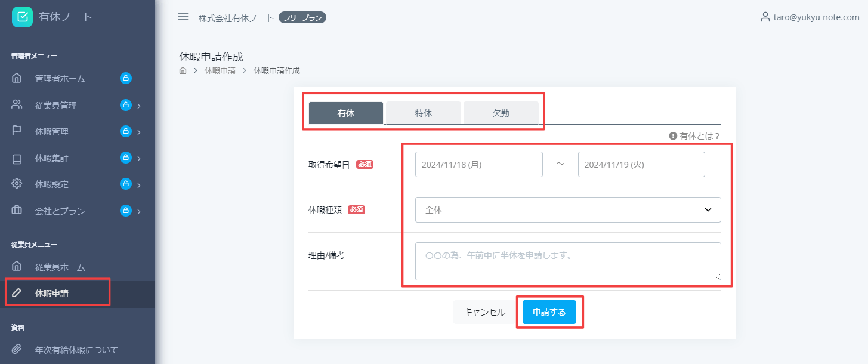The image size is (868, 364).
Task: Expand the 休暇集計 submenu chevron
Action: pyautogui.click(x=139, y=159)
